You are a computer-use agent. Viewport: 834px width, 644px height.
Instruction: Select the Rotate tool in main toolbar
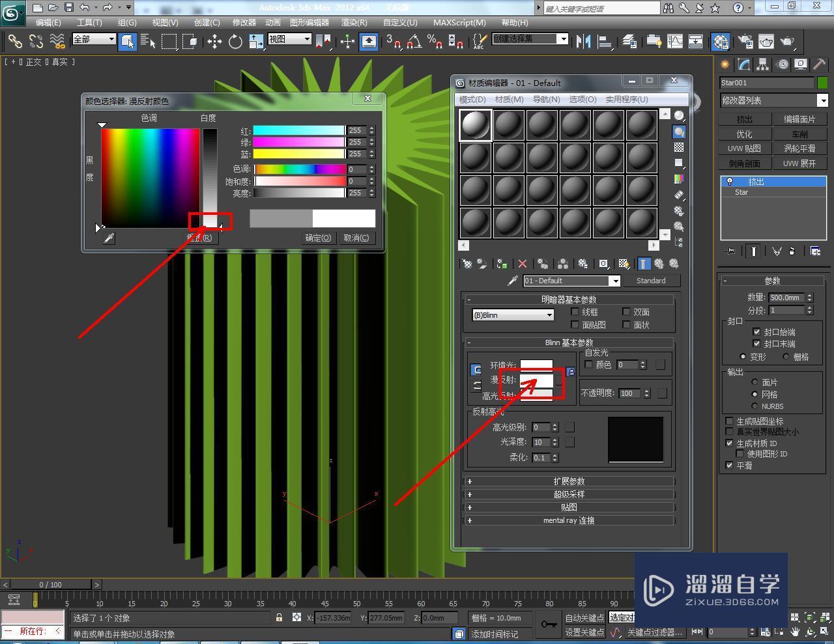coord(235,42)
